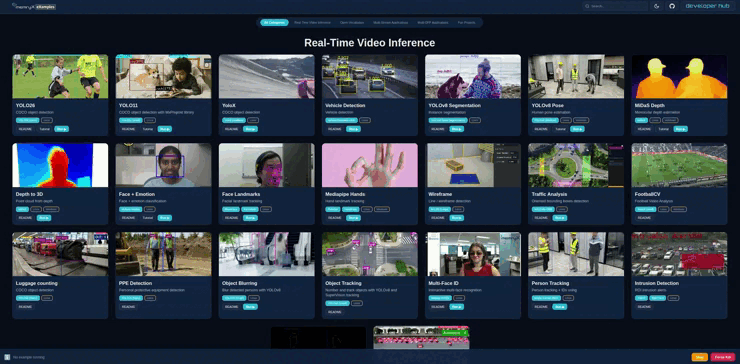Click the Depth to 3D thumbnail
Screen dimensions: 740x364
point(60,165)
